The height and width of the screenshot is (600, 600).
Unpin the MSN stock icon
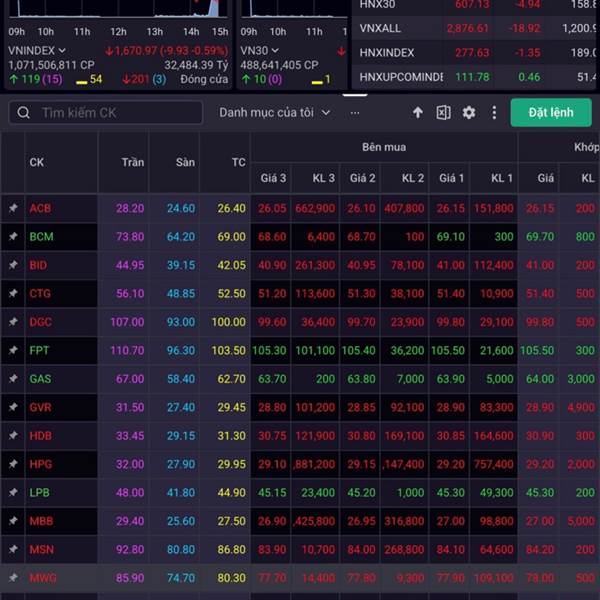pos(13,549)
